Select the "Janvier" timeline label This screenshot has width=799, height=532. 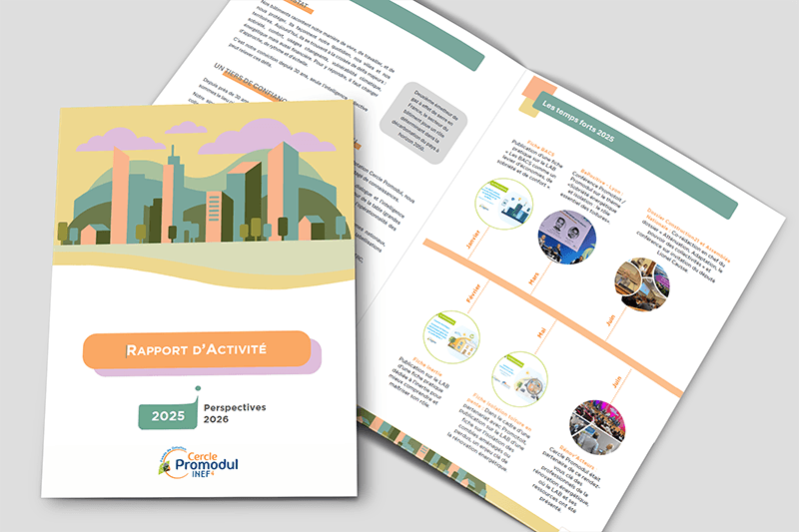pos(473,240)
